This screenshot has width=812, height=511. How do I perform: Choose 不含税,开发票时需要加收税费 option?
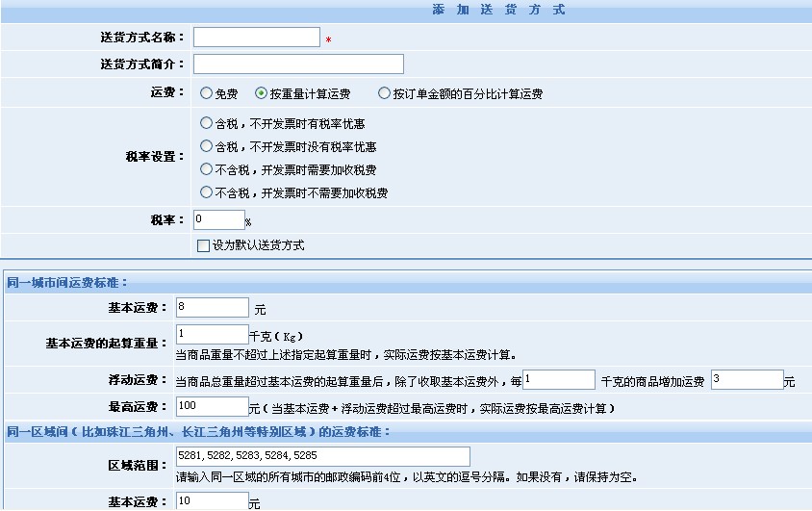[x=206, y=169]
